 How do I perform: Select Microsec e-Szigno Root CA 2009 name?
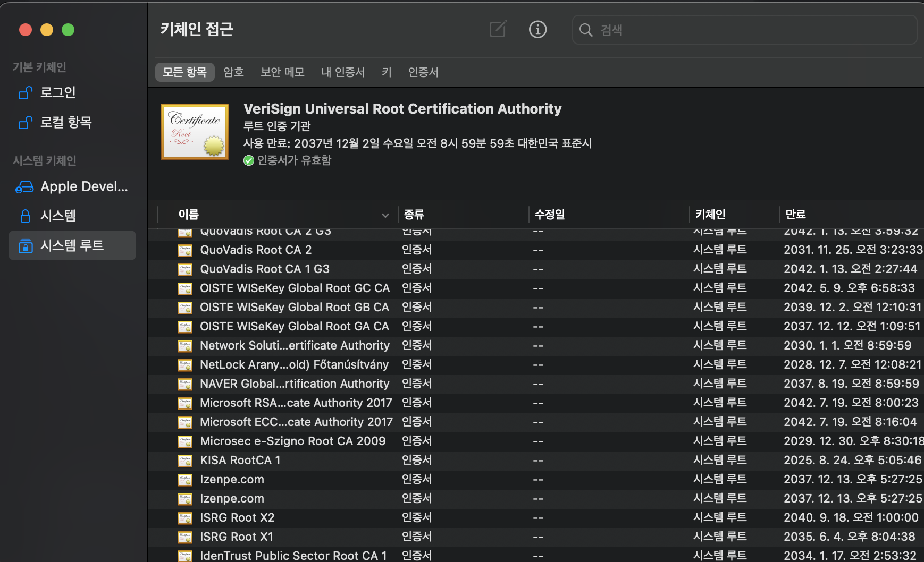(x=293, y=441)
